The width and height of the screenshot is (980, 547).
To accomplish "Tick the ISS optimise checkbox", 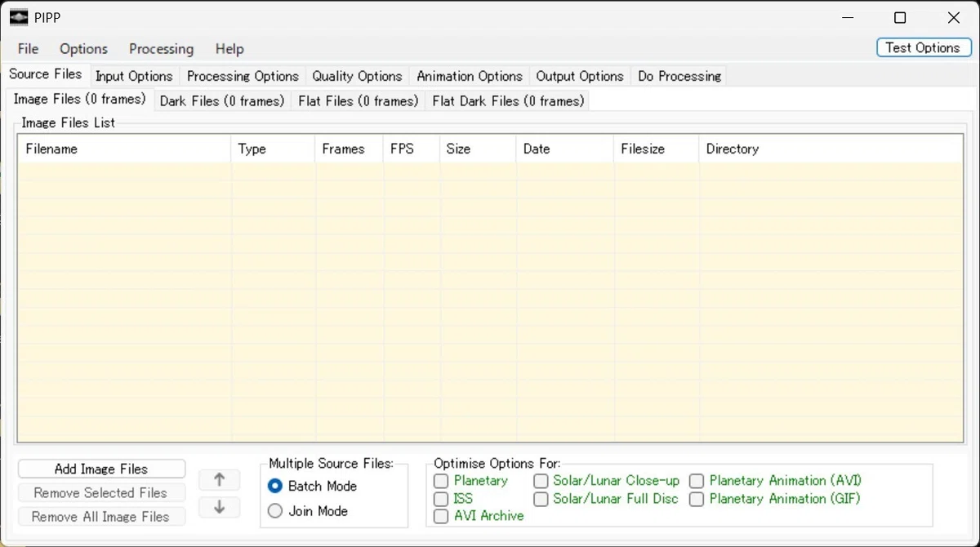I will (x=441, y=499).
